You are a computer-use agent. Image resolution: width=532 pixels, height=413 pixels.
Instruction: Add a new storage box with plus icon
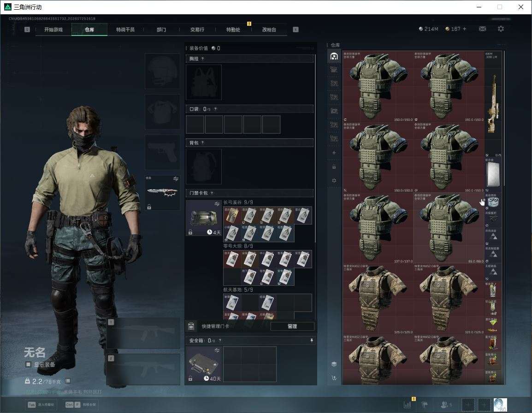click(334, 153)
